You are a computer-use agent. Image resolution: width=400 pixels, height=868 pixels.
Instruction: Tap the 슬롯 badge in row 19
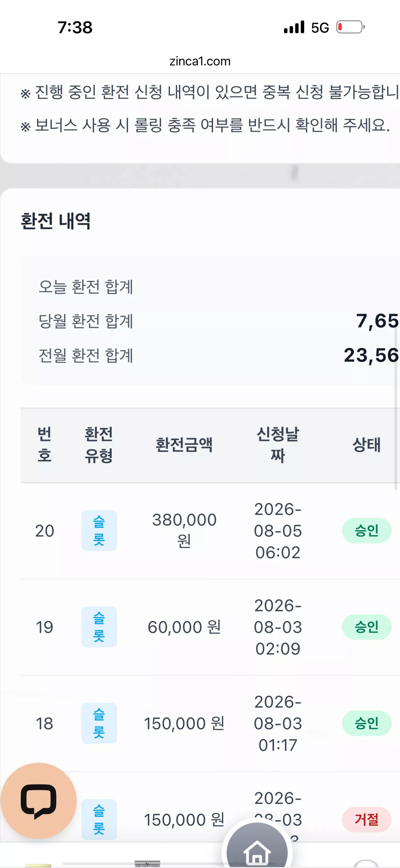[x=99, y=627]
